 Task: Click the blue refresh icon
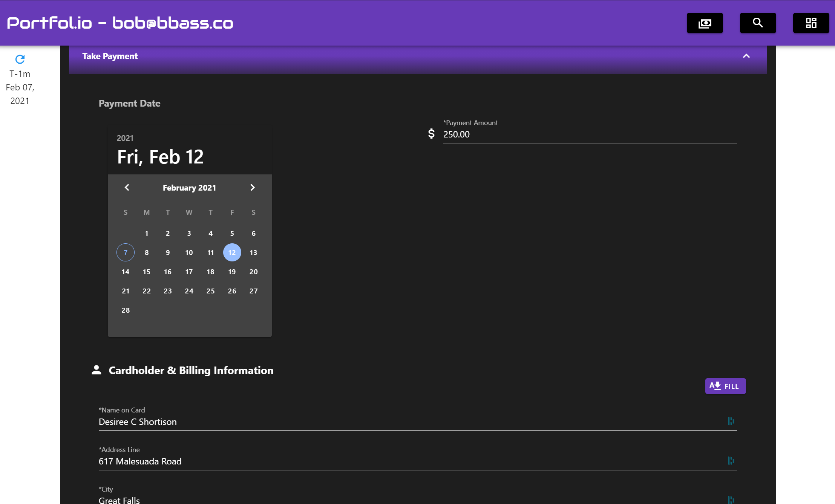(x=20, y=59)
